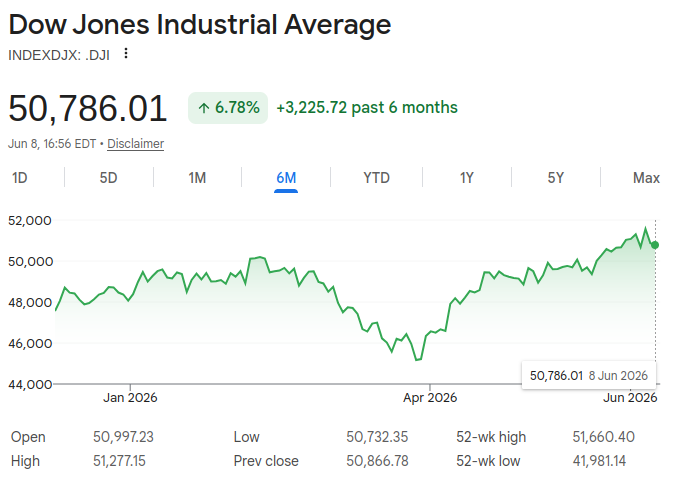Click the large price 50,786.01
Viewport: 678px width, 485px height.
click(88, 108)
